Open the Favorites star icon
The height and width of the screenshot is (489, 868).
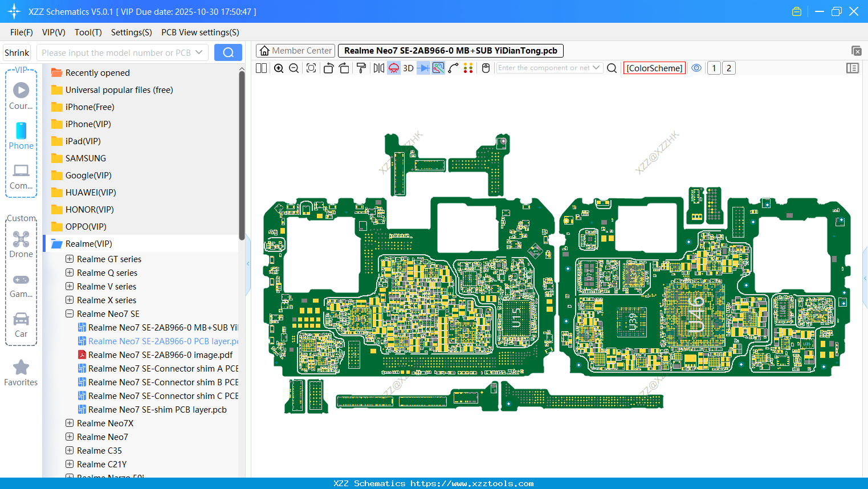tap(21, 373)
